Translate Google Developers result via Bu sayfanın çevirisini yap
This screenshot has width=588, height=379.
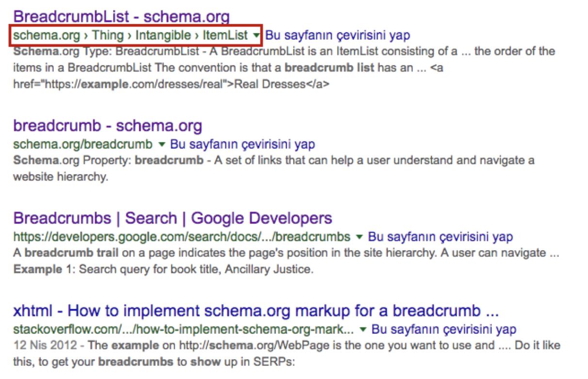click(x=441, y=237)
